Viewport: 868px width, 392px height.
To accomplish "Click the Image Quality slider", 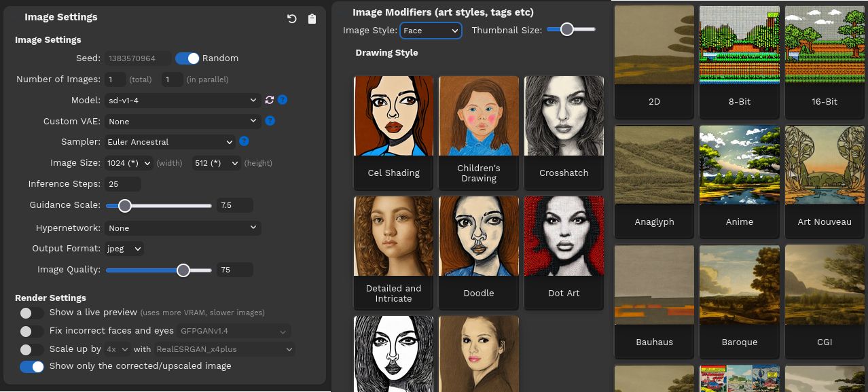I will tap(159, 270).
